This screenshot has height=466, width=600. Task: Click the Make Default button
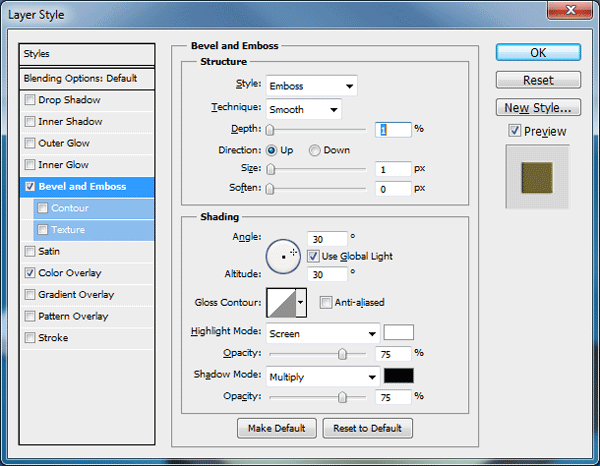click(277, 428)
